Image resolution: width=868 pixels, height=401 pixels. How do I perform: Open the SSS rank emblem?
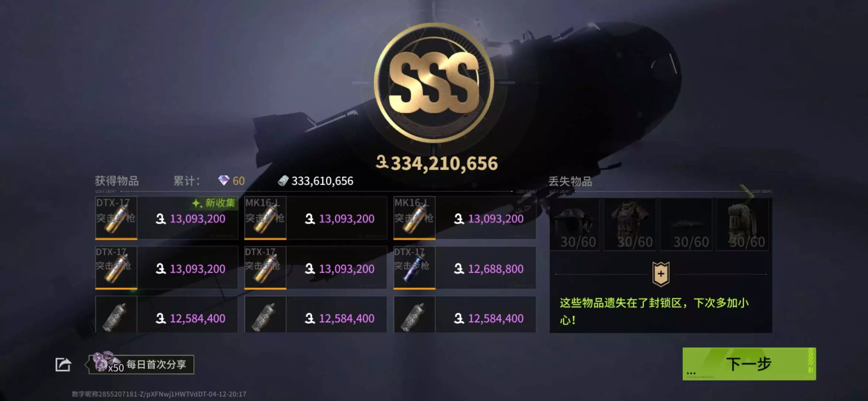pyautogui.click(x=434, y=82)
